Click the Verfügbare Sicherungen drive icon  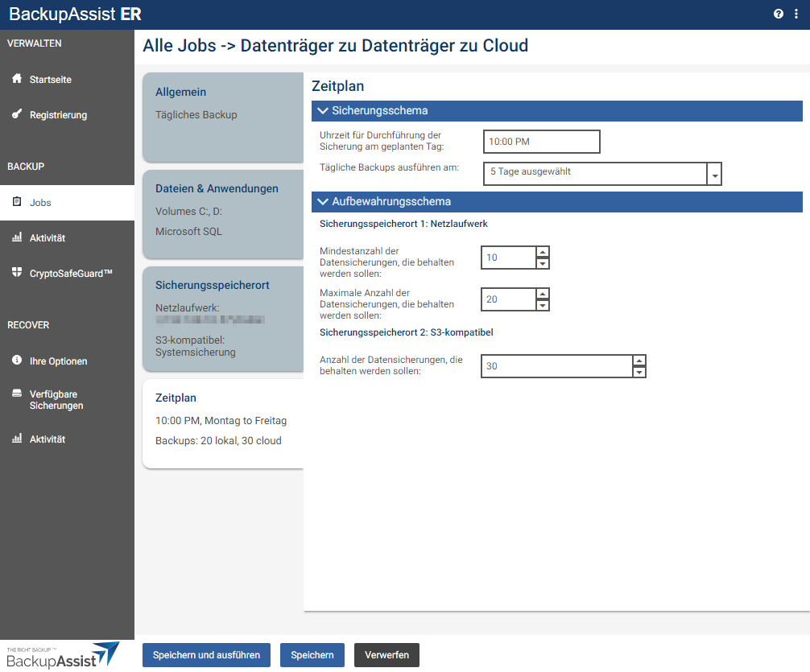click(x=17, y=394)
